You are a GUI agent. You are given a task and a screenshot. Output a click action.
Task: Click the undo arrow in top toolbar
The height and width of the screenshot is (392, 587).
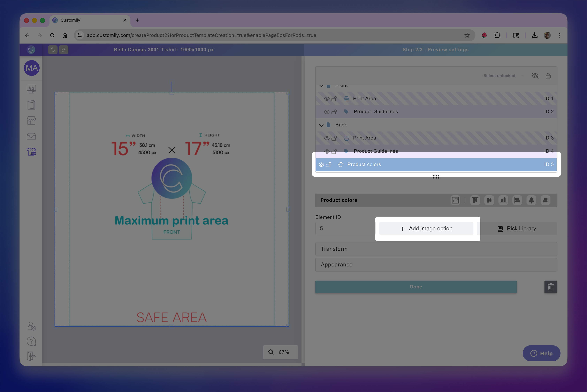pyautogui.click(x=52, y=50)
